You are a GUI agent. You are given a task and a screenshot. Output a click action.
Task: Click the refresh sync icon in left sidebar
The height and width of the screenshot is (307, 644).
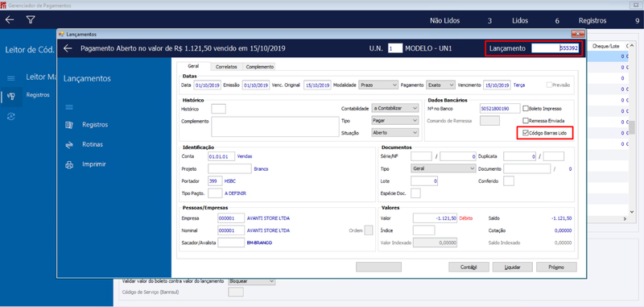[x=11, y=117]
